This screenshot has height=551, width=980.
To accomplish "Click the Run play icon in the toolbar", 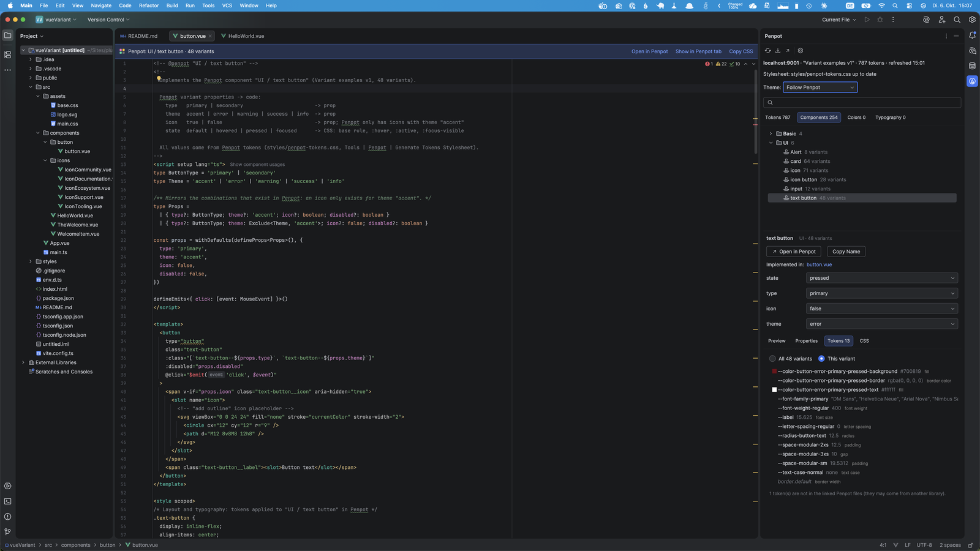I will click(x=867, y=20).
